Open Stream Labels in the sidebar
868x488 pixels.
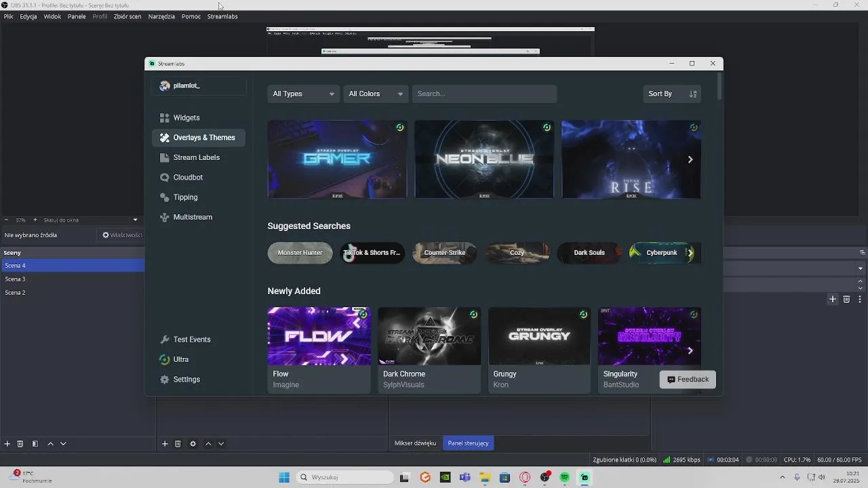[198, 157]
